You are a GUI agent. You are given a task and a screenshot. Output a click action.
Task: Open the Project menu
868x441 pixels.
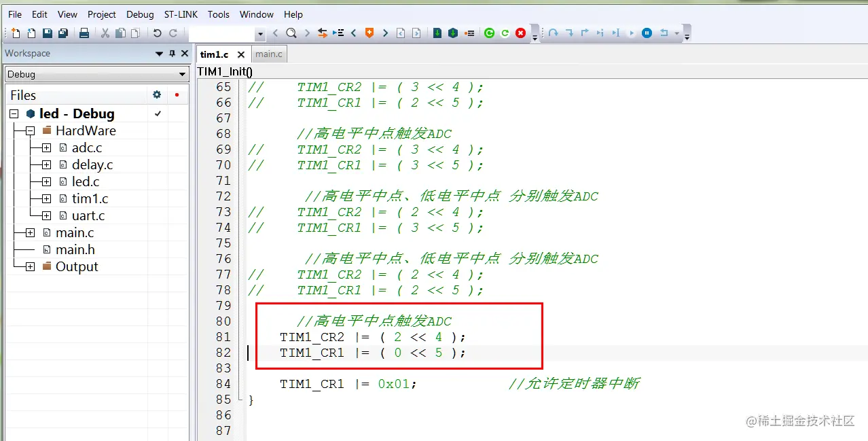click(102, 14)
